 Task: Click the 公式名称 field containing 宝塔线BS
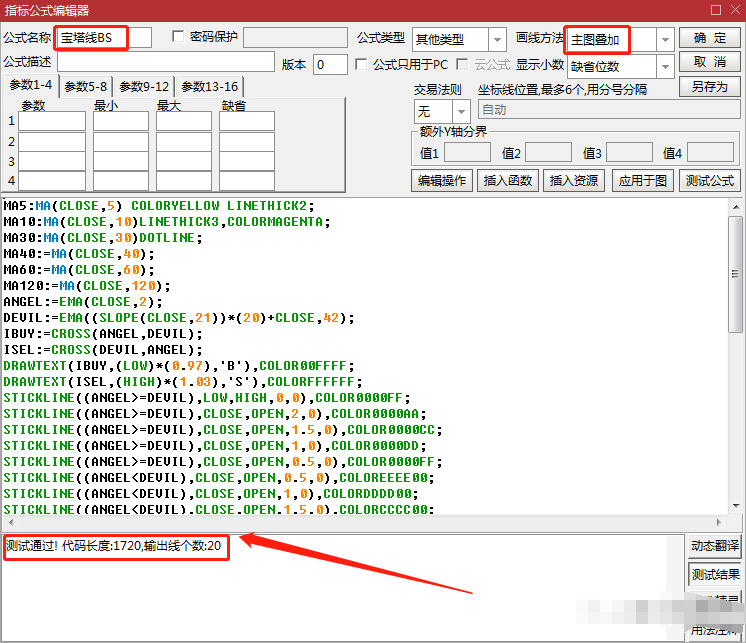104,38
